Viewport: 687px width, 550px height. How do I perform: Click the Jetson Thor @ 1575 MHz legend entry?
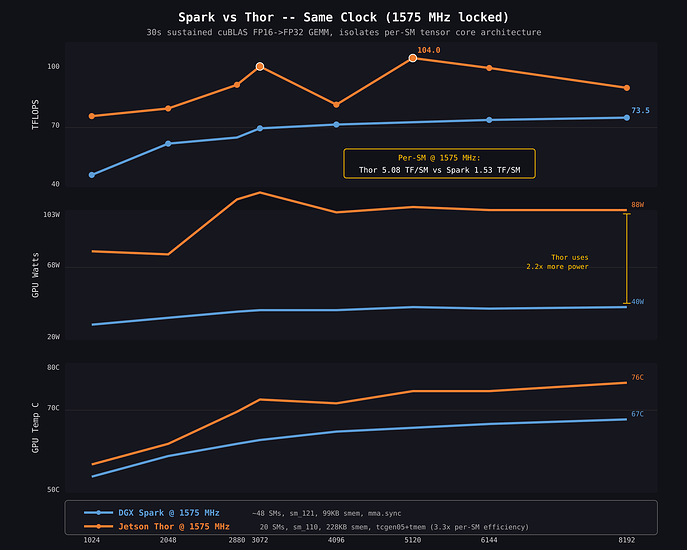tap(156, 526)
